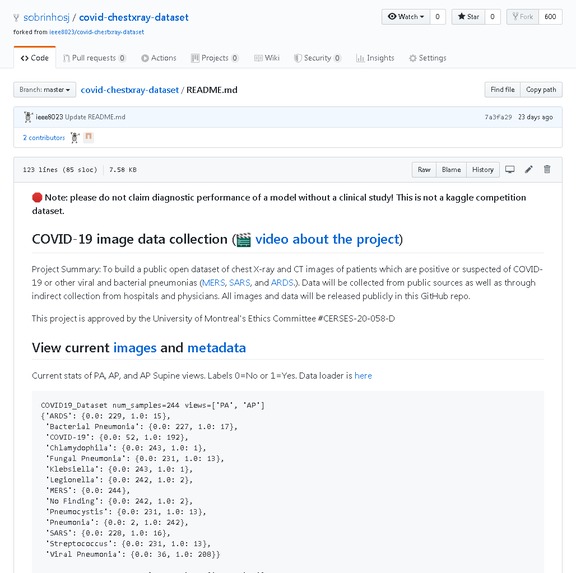
Task: Click the Copy path button
Action: click(x=541, y=90)
